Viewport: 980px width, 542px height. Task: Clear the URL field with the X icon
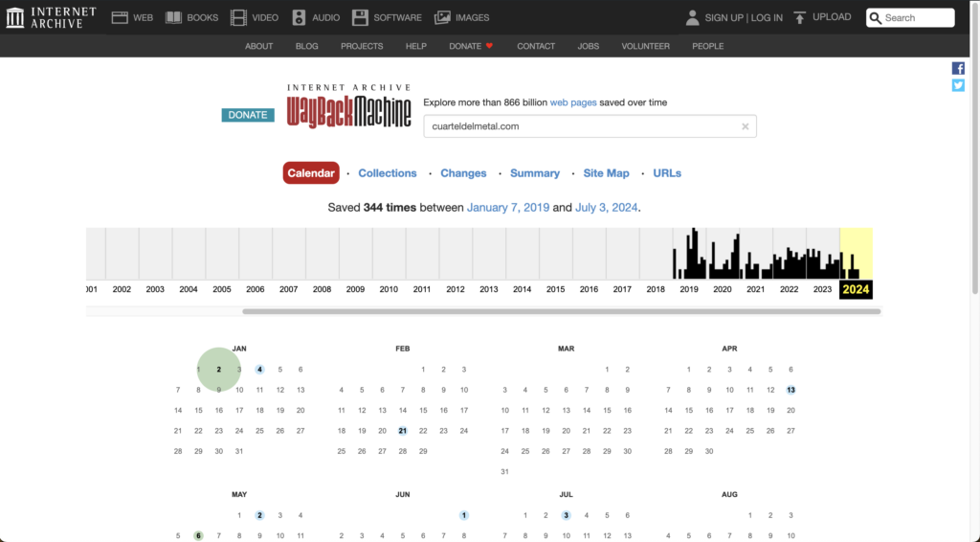(745, 126)
